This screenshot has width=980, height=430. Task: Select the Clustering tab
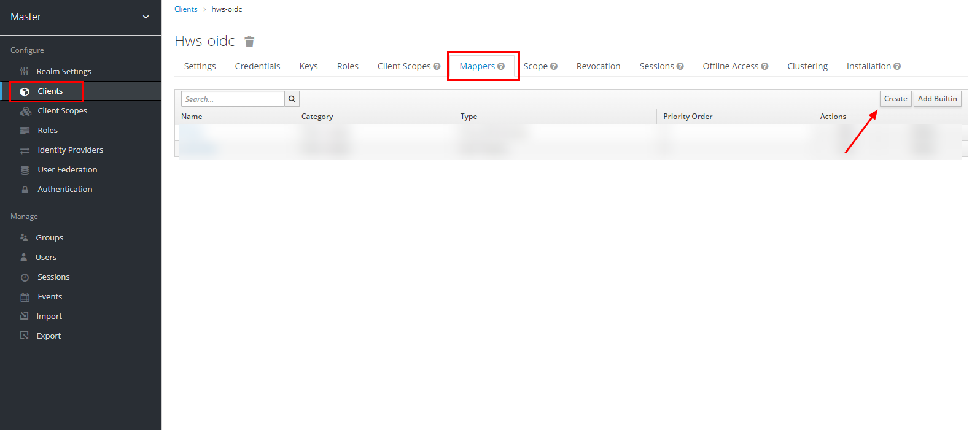click(x=807, y=66)
